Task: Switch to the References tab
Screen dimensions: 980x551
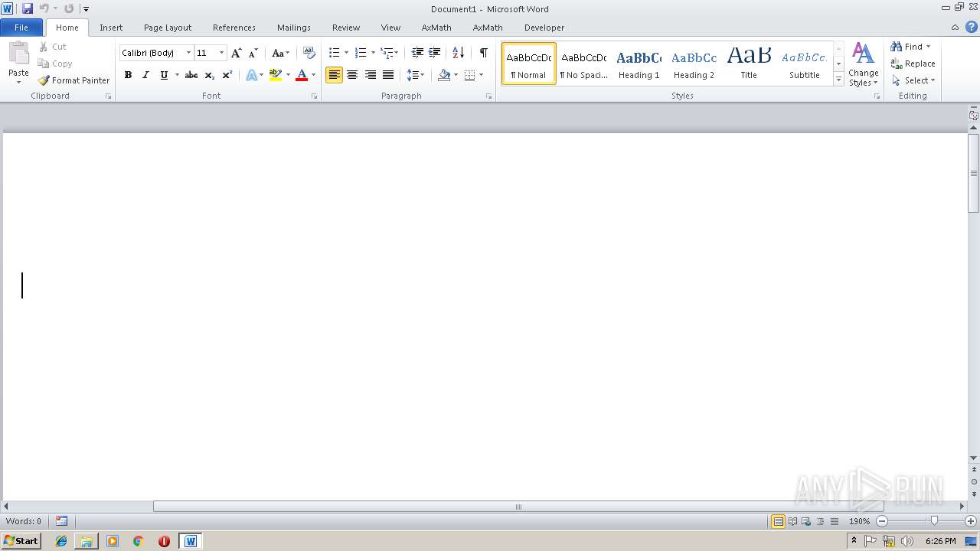Action: pos(234,28)
